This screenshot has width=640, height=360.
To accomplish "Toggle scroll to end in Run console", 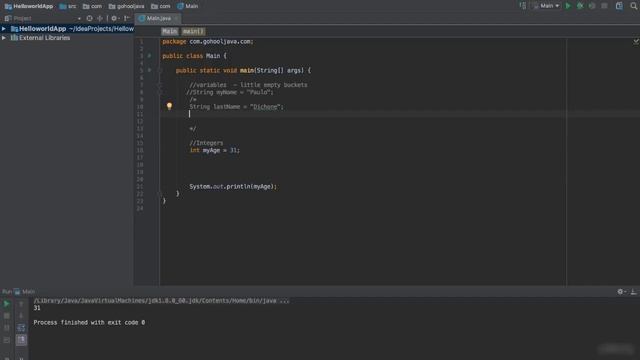I will (21, 340).
